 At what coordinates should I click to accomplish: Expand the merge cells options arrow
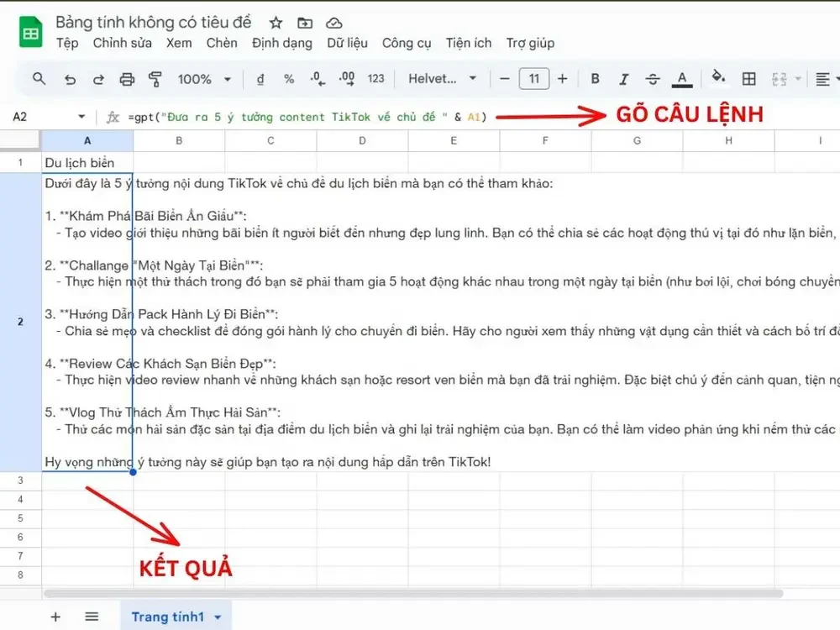[798, 79]
